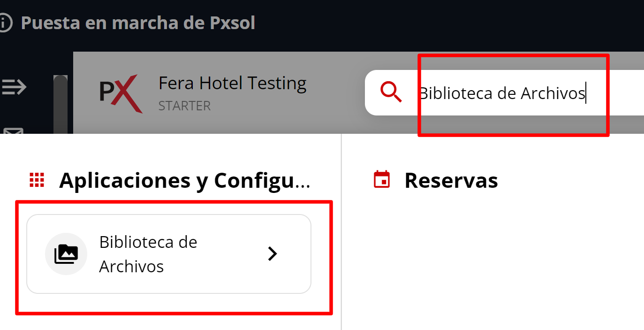The width and height of the screenshot is (644, 330).
Task: Click the image library icon on the card
Action: pyautogui.click(x=66, y=253)
